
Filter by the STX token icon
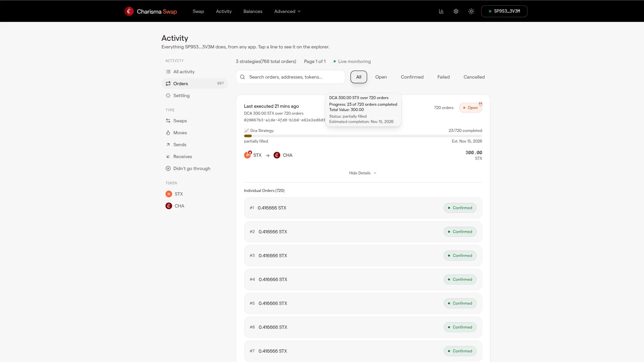(169, 194)
